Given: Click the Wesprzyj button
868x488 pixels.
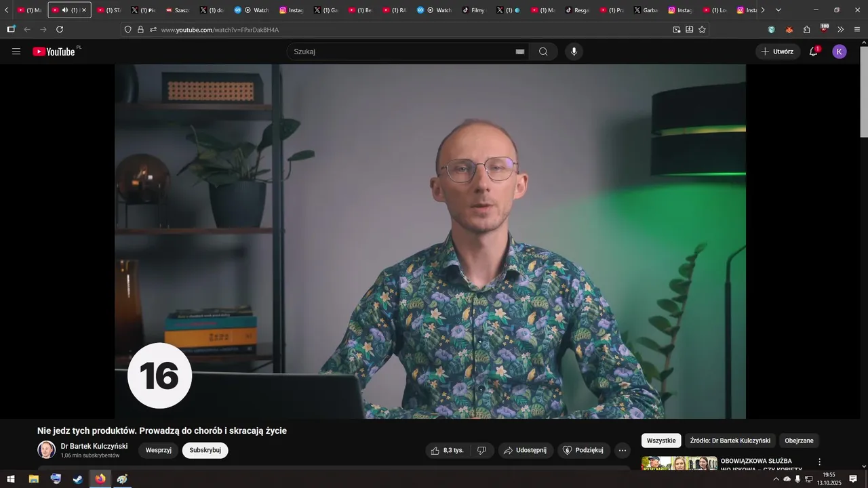Looking at the screenshot, I should pos(158,450).
